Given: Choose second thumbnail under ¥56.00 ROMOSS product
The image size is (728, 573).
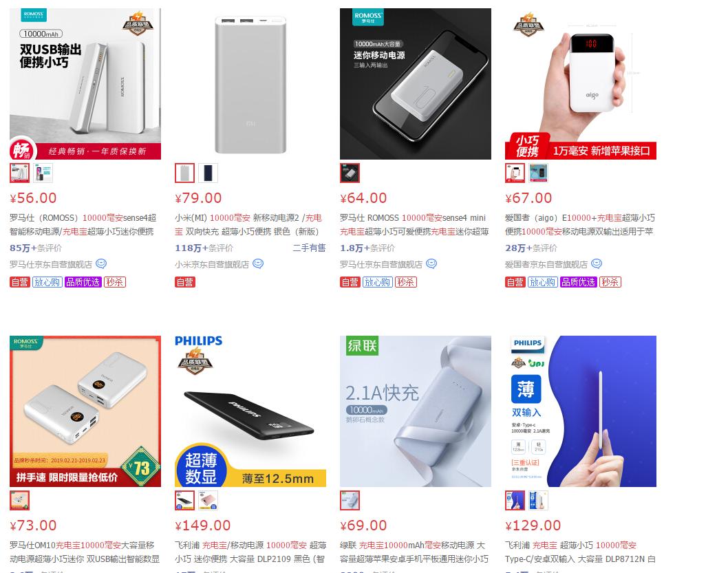Looking at the screenshot, I should tap(43, 173).
